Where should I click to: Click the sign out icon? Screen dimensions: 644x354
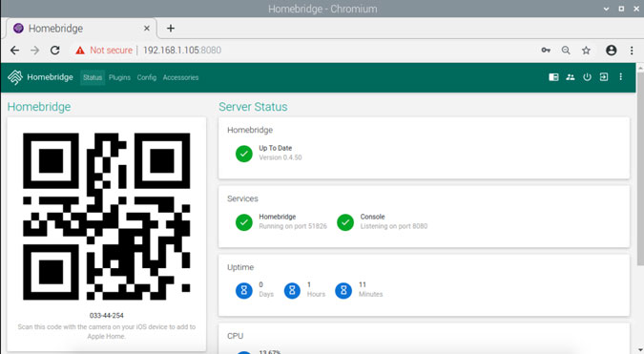pos(604,76)
